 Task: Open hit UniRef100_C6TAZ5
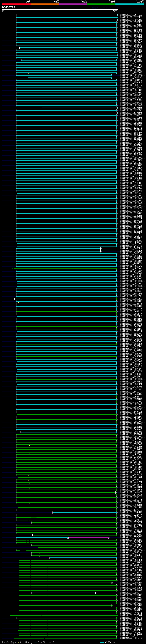click(131, 15)
